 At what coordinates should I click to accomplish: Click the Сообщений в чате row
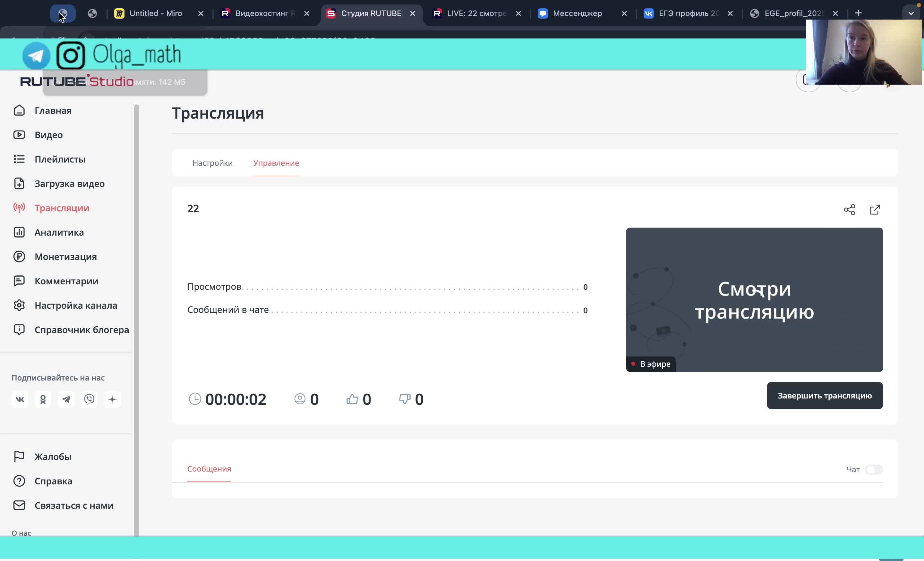[387, 310]
